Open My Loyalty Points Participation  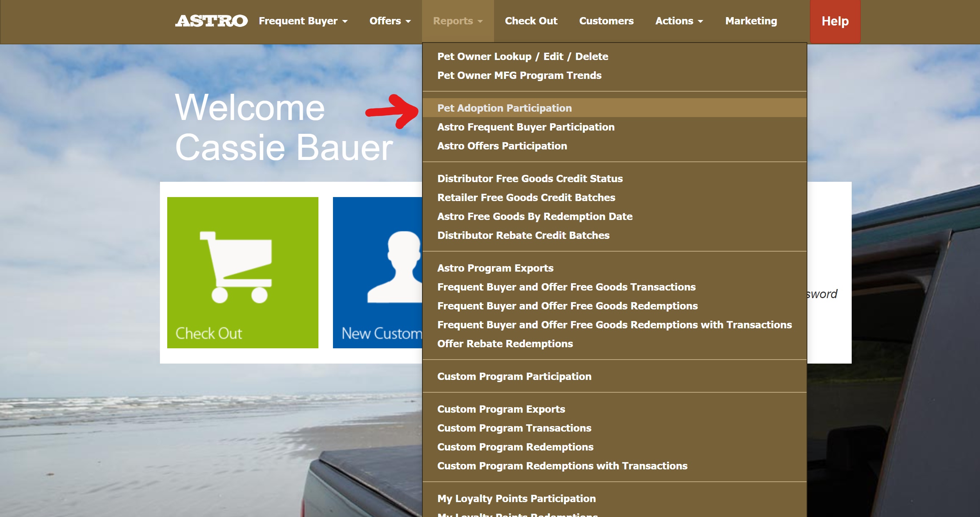(x=516, y=498)
